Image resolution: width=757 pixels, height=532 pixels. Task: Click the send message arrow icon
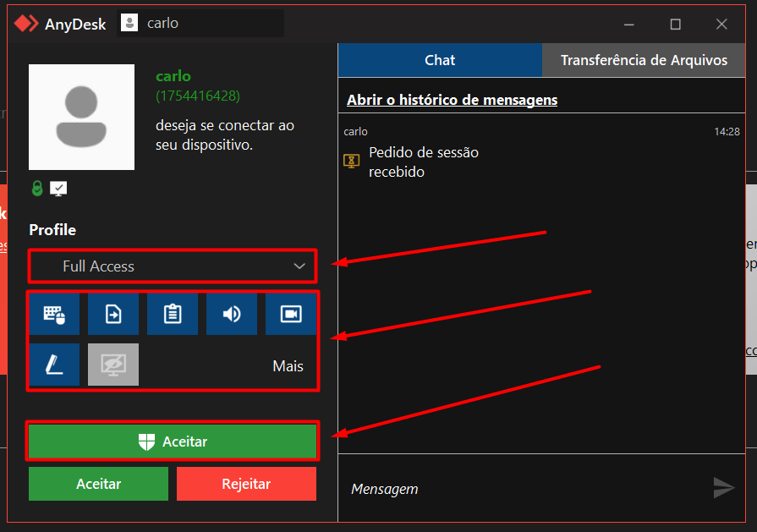[724, 487]
